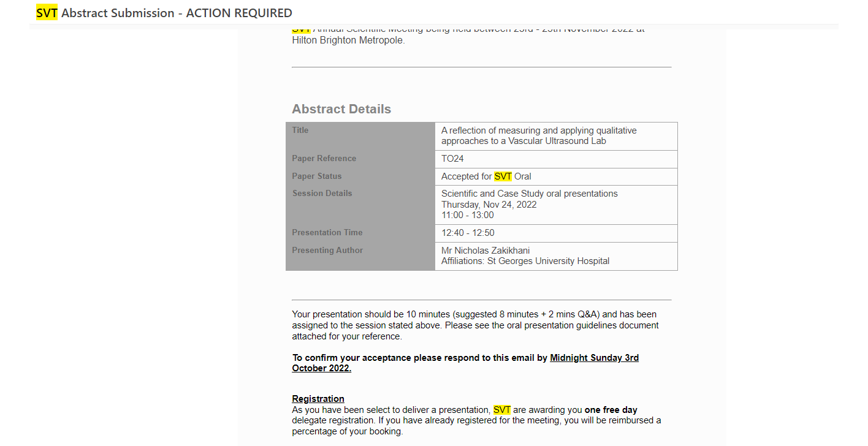Click the 'Paper Reference' row label
This screenshot has width=868, height=446.
click(x=324, y=159)
